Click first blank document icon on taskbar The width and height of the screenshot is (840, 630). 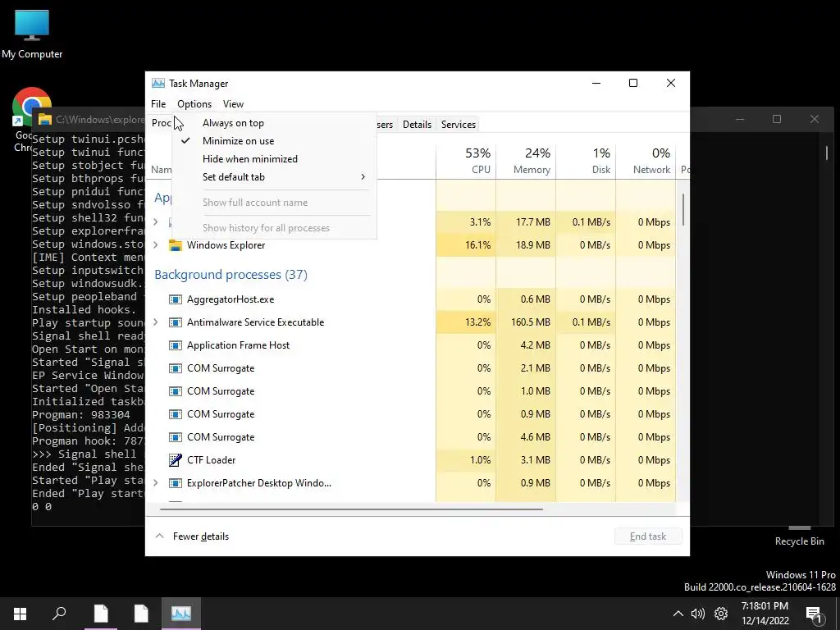click(x=101, y=614)
